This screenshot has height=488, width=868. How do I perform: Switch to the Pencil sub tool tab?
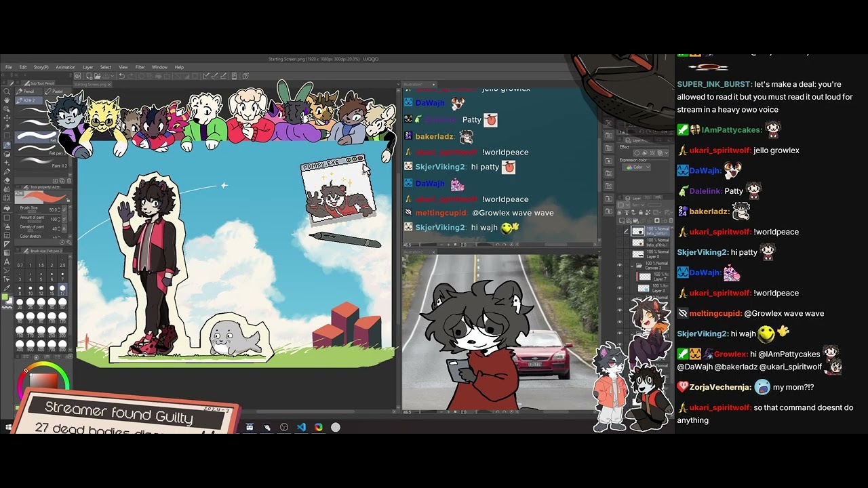[x=28, y=91]
